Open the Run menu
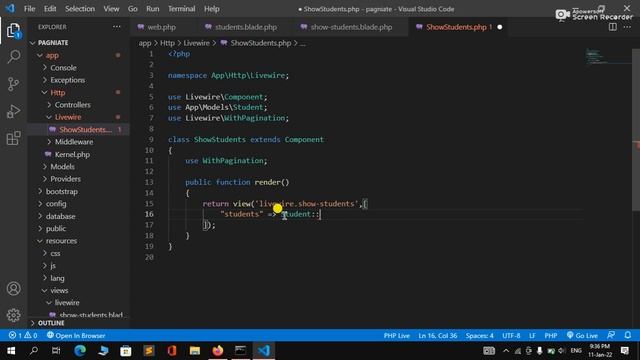The height and width of the screenshot is (360, 640). coord(153,9)
